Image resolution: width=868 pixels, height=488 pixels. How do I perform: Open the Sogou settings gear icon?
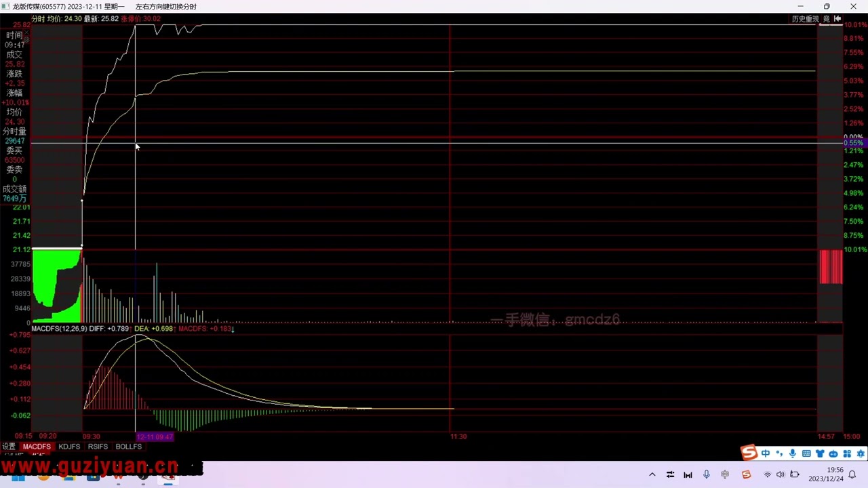click(861, 453)
